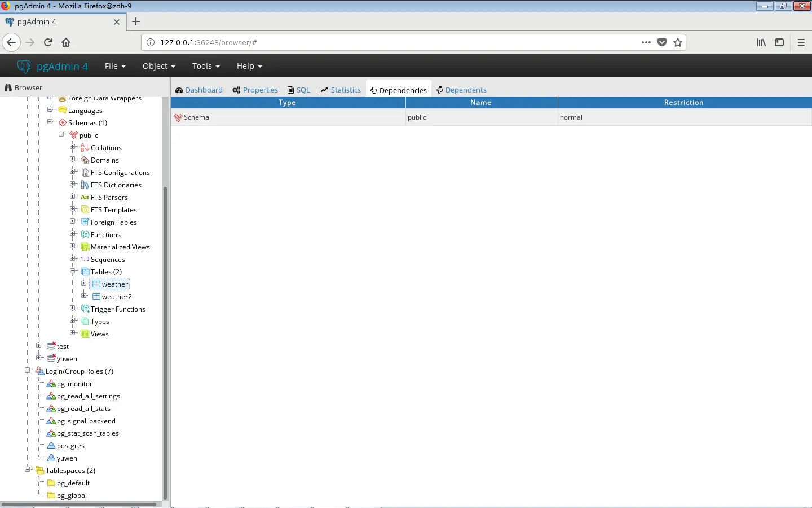This screenshot has width=812, height=508.
Task: Collapse the Login/Group Roles (7) node
Action: [28, 370]
